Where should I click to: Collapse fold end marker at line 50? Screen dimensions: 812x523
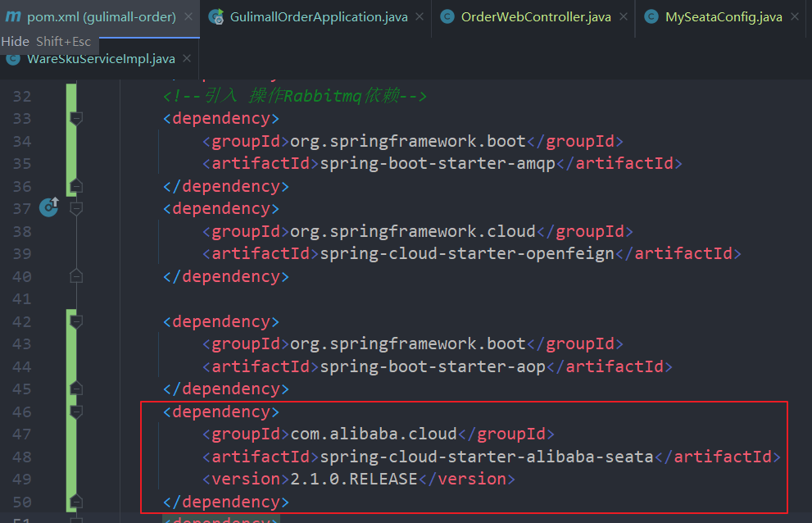(76, 501)
